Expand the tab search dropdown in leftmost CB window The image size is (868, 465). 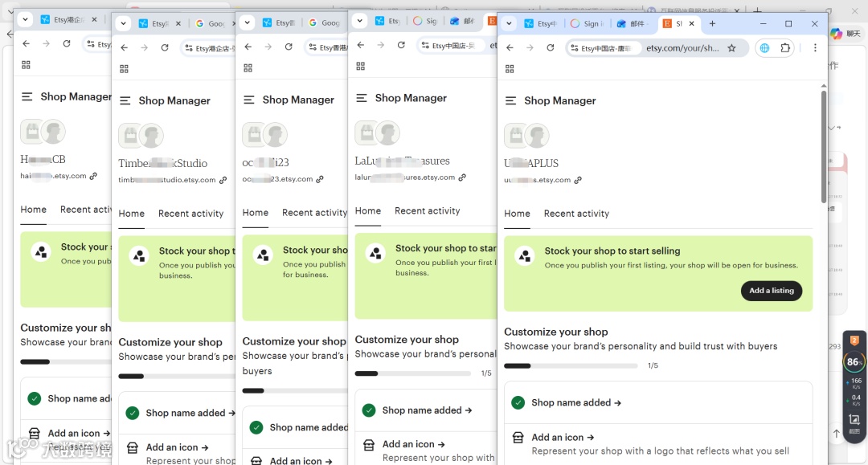[26, 19]
